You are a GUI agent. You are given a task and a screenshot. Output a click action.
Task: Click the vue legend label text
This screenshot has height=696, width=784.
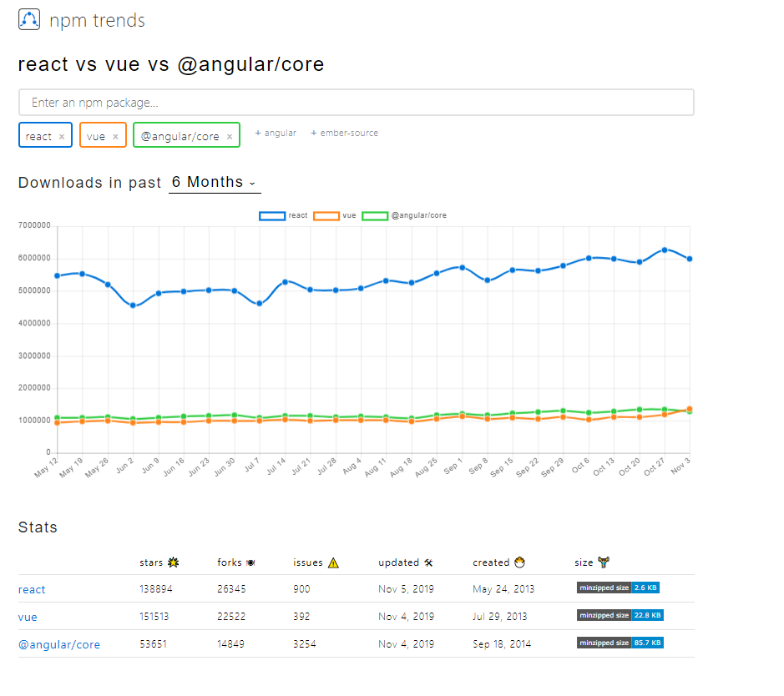coord(349,215)
